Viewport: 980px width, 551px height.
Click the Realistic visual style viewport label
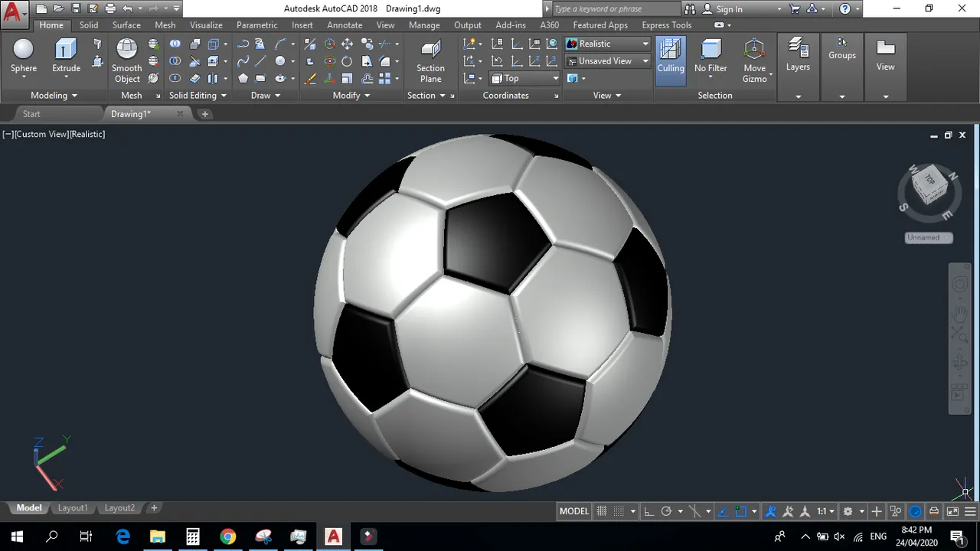(88, 134)
